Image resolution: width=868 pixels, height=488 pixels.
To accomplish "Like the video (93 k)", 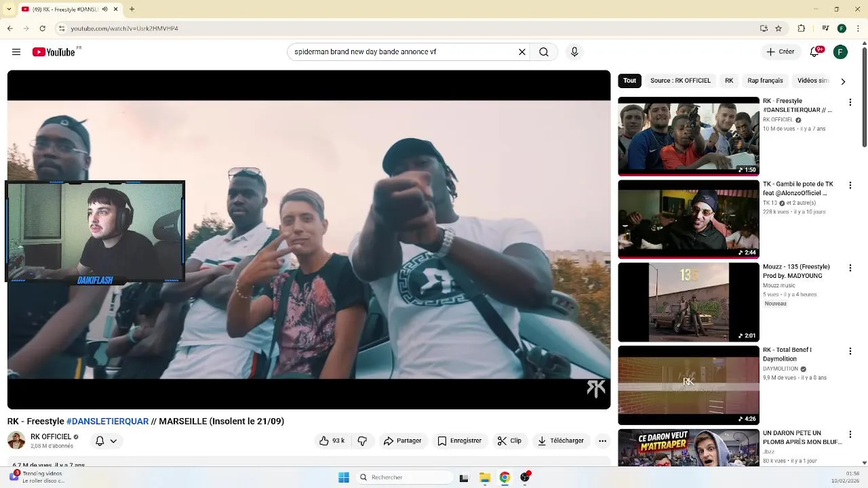I will coord(332,441).
